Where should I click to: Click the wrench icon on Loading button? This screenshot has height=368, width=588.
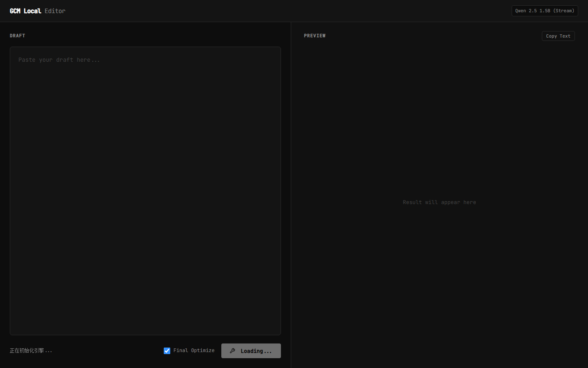coord(232,351)
